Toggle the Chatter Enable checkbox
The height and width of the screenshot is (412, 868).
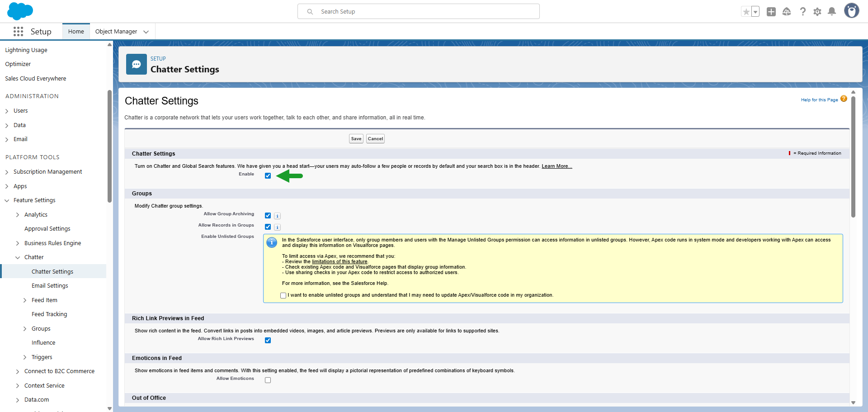click(268, 176)
